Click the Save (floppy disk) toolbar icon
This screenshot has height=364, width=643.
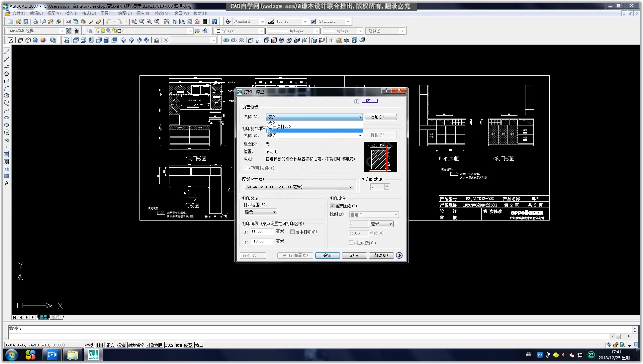pyautogui.click(x=26, y=22)
